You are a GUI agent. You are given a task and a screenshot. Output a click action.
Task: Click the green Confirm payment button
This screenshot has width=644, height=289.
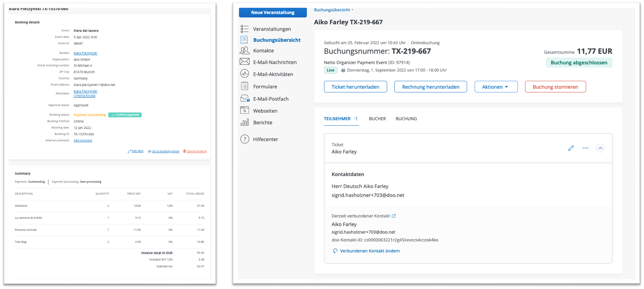[x=125, y=115]
